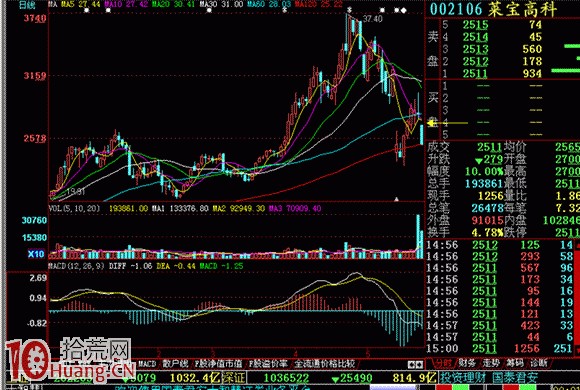
Task: Select the MACD indicator tab
Action: (x=147, y=364)
